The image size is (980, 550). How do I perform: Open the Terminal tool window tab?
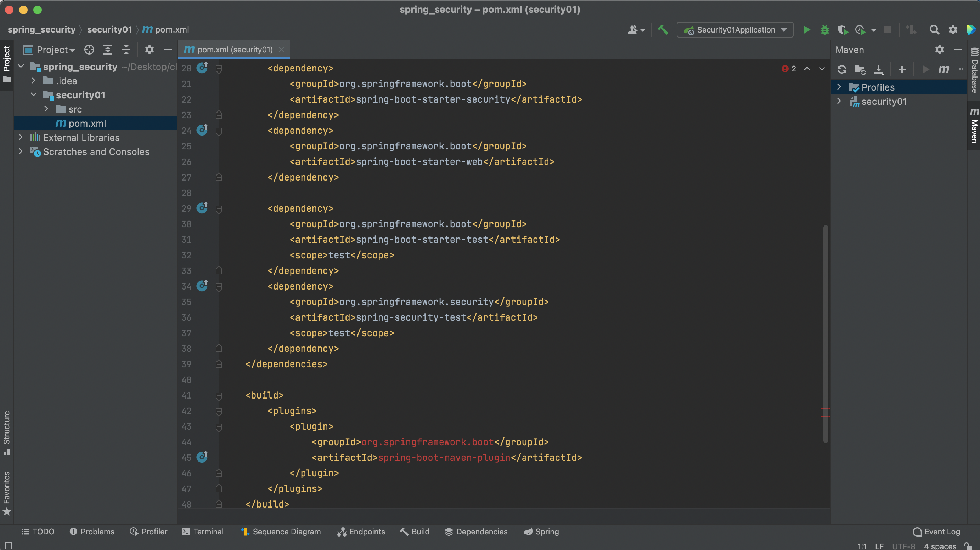pos(203,531)
